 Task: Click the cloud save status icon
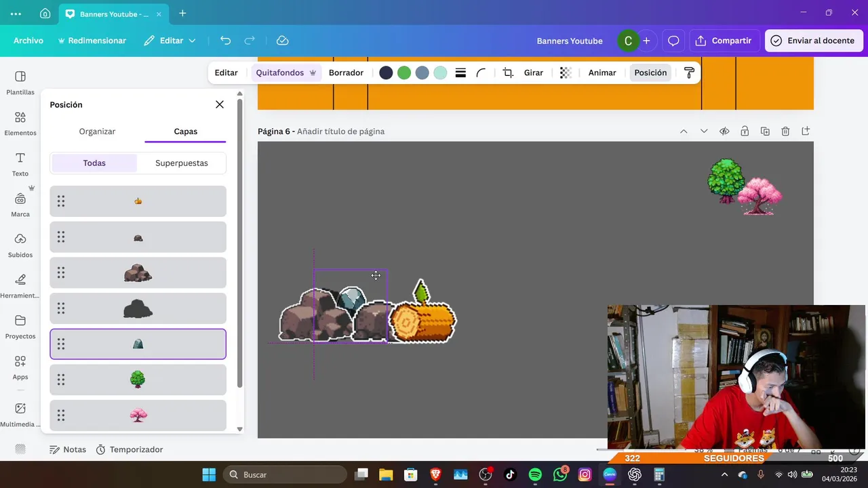[x=283, y=41]
